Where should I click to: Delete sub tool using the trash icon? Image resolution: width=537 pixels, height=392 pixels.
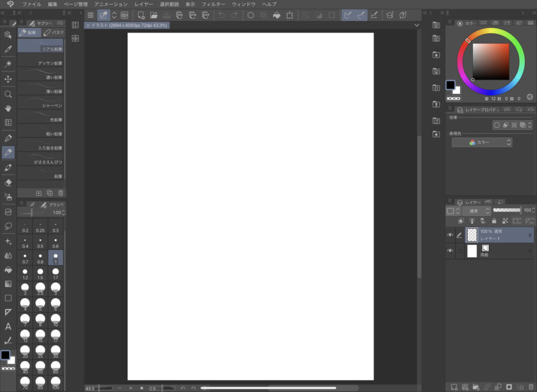point(61,193)
